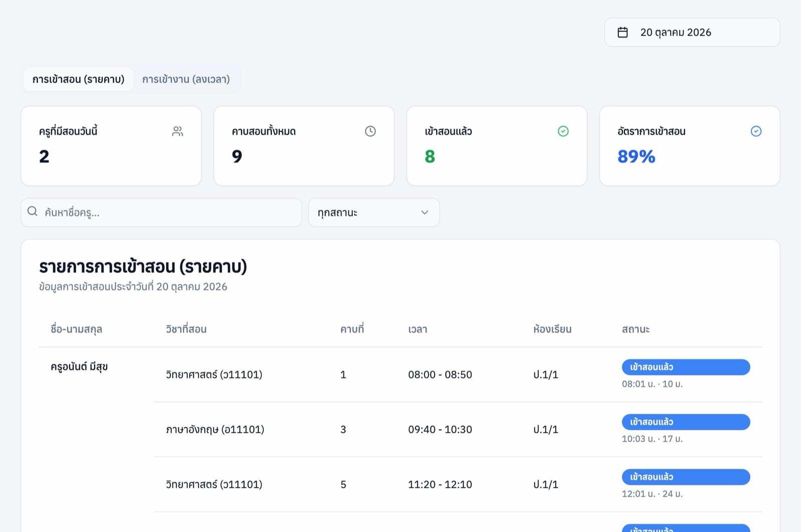This screenshot has height=532, width=801.
Task: Expand the status dropdown chevron arrow
Action: [425, 212]
